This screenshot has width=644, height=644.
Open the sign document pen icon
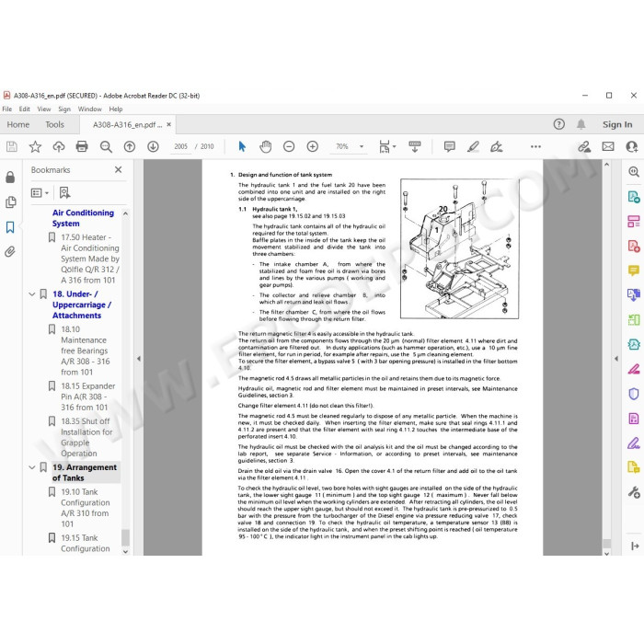(x=497, y=146)
